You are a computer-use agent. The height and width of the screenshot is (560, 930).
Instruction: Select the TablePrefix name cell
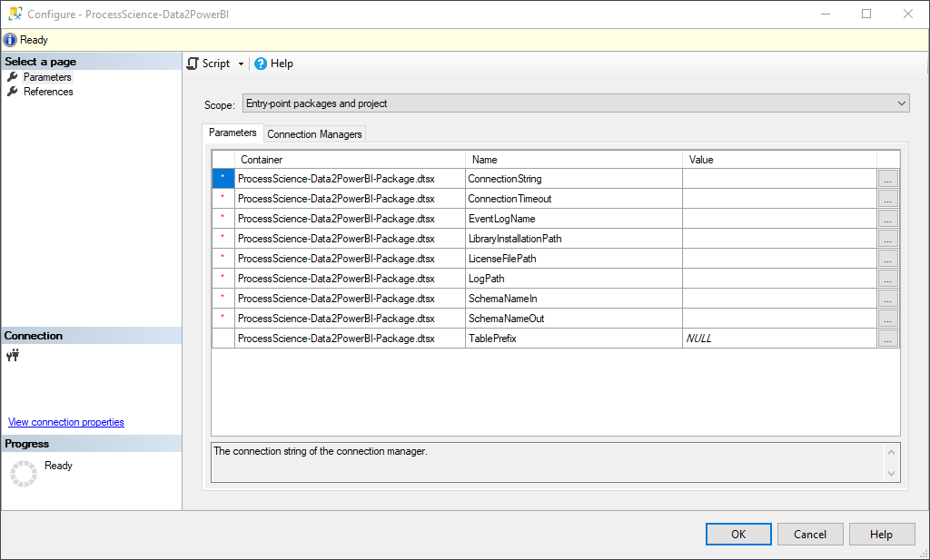574,339
